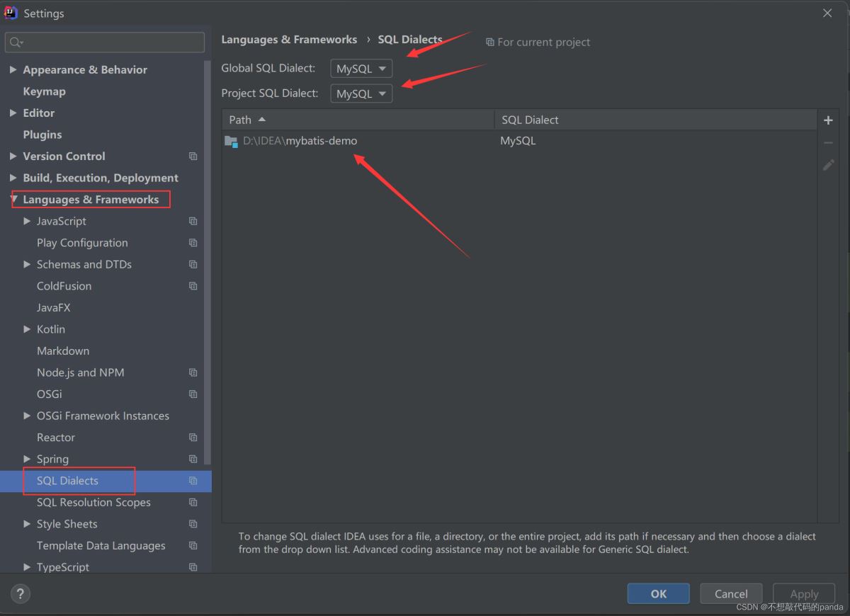
Task: Click the project icon beside SQL Resolution Scopes
Action: 193,503
